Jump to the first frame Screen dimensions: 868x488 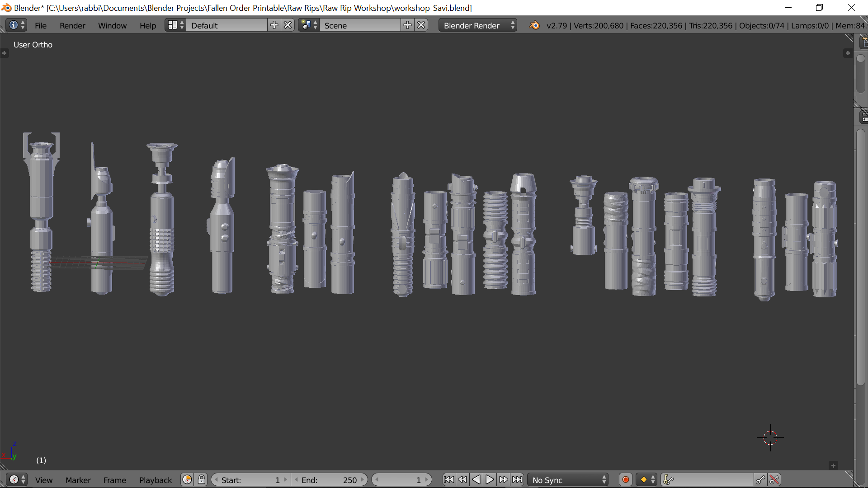coord(449,479)
